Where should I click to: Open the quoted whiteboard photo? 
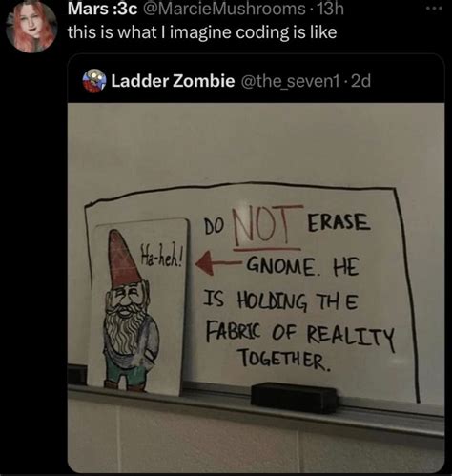point(256,287)
